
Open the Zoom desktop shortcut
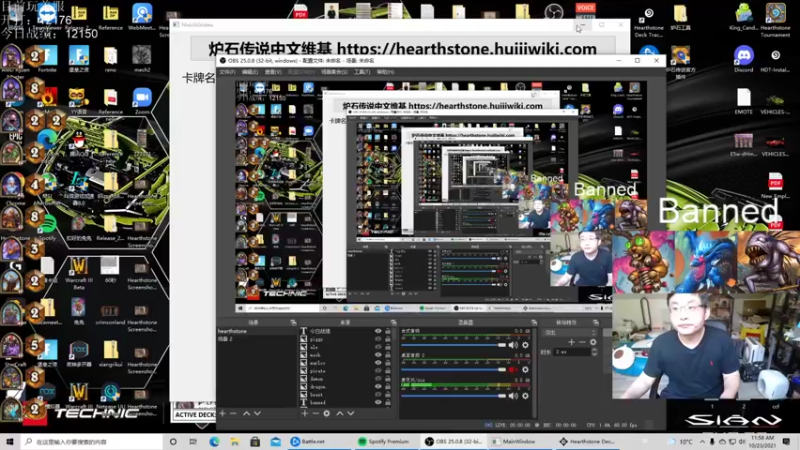pyautogui.click(x=142, y=101)
